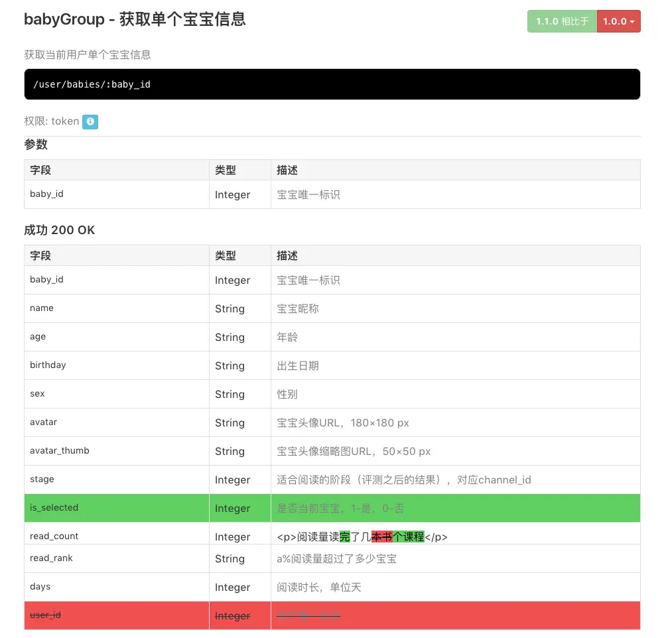The image size is (672, 638).
Task: Click the 字段 header in the 参数 table
Action: click(40, 170)
